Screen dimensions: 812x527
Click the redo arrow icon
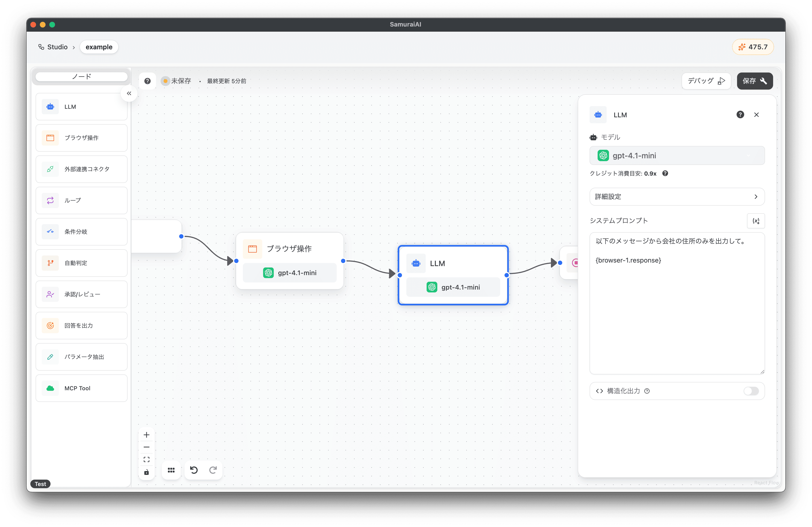point(213,470)
